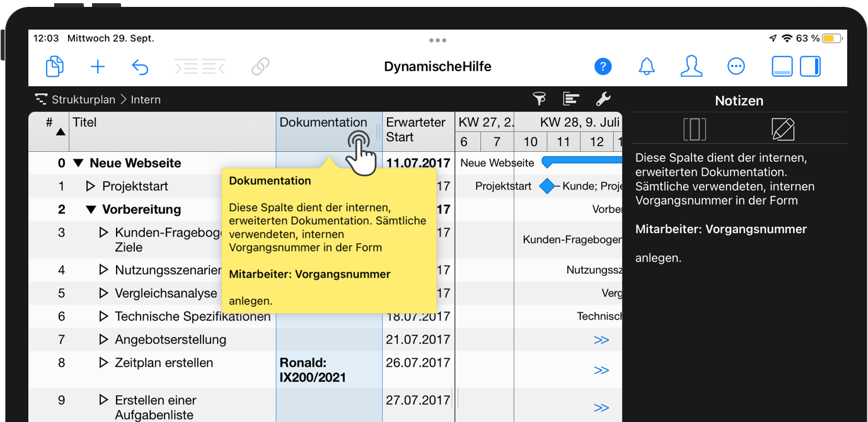
Task: Select the link dependencies icon
Action: 260,66
